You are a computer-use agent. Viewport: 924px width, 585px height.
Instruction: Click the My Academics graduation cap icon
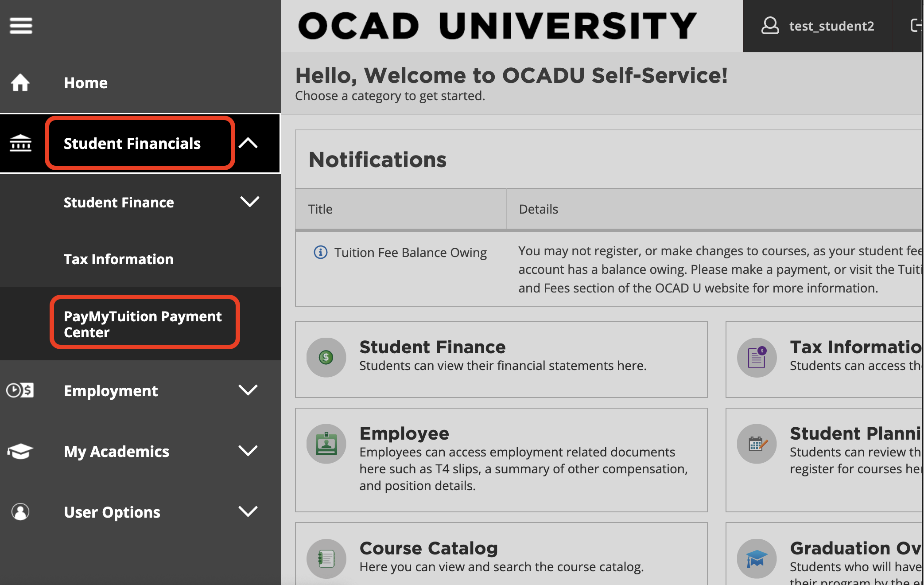tap(20, 451)
